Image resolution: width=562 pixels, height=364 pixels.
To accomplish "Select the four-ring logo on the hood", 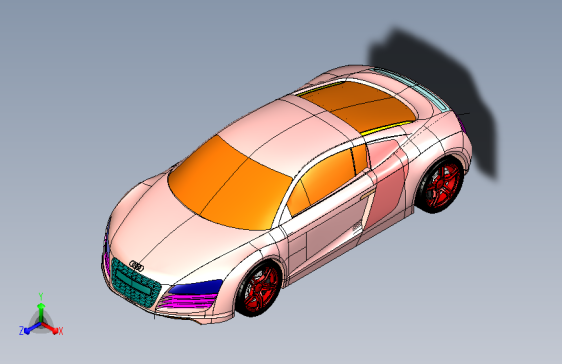I will (137, 266).
